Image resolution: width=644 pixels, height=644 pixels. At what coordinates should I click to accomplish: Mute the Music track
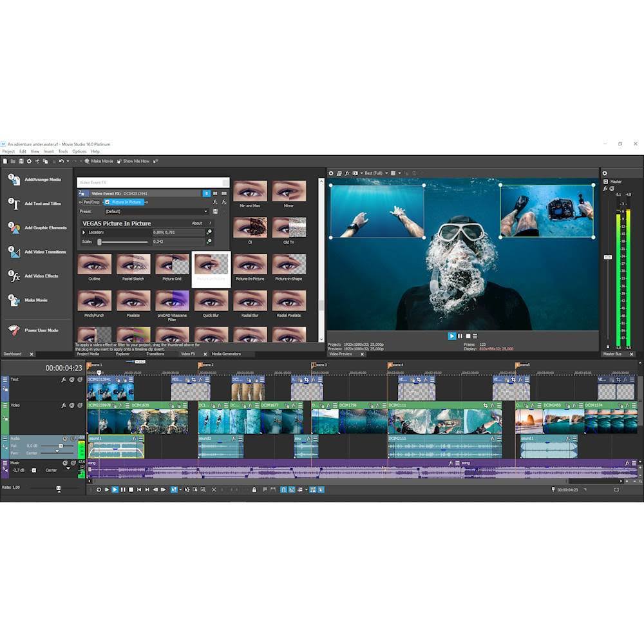pyautogui.click(x=65, y=463)
